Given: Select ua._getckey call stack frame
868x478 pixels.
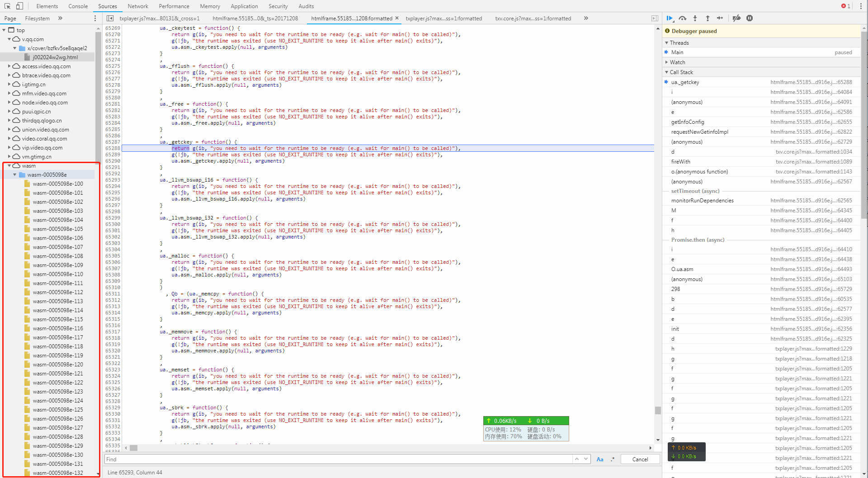Looking at the screenshot, I should click(761, 82).
